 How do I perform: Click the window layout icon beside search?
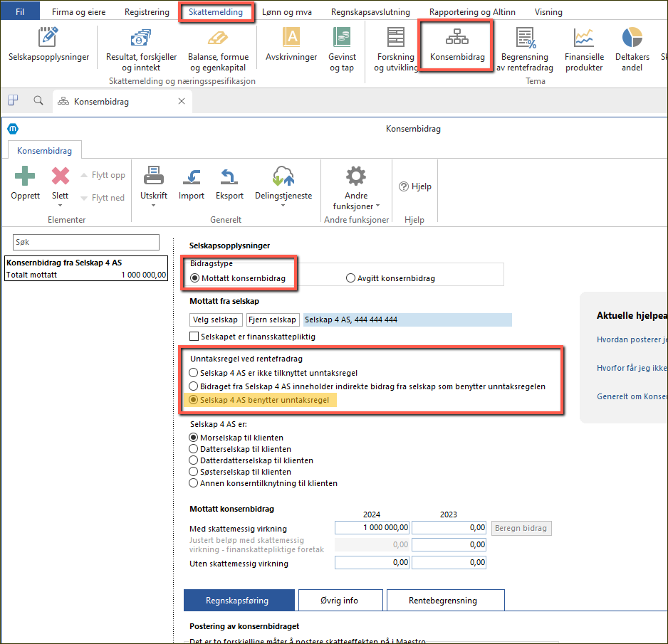point(14,100)
